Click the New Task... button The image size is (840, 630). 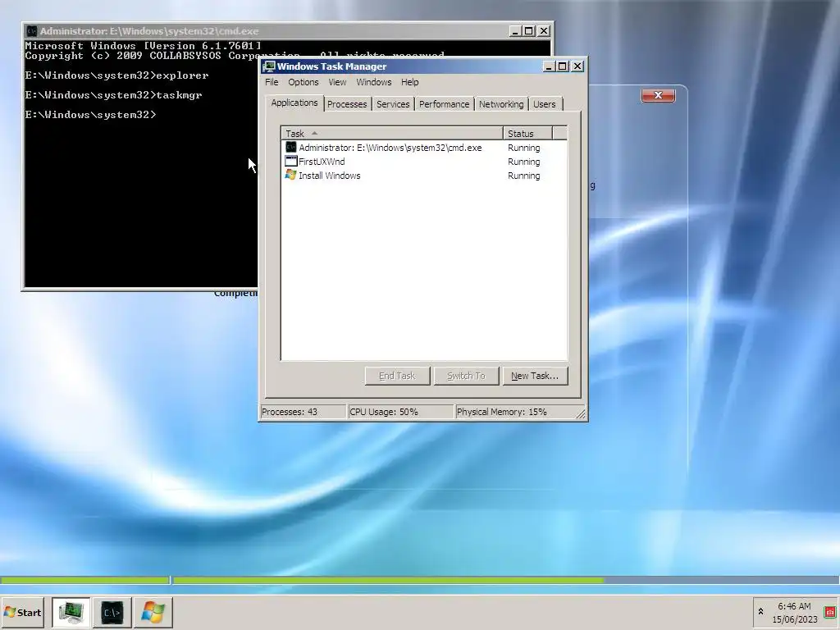tap(535, 376)
